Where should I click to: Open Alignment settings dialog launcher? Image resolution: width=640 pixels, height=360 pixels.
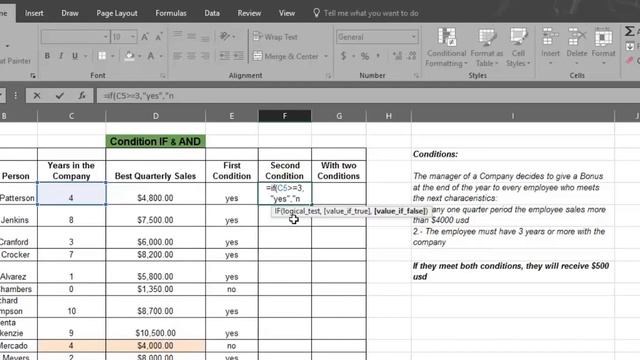(328, 76)
